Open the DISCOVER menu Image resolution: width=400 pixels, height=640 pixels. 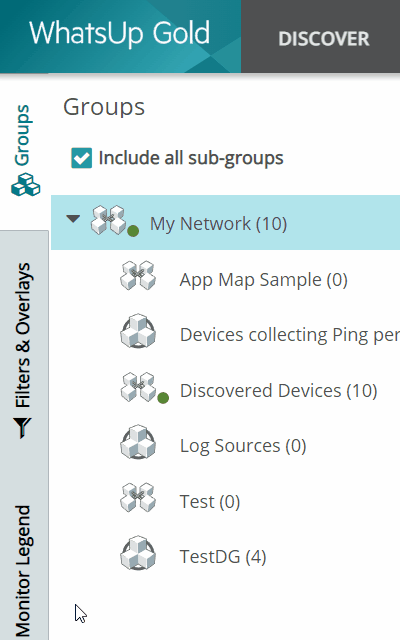click(x=324, y=39)
